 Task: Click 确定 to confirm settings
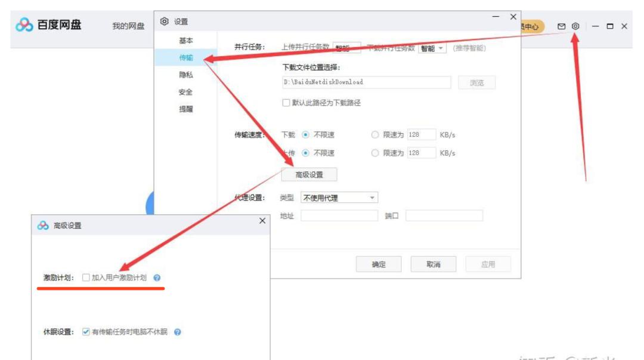tap(379, 264)
